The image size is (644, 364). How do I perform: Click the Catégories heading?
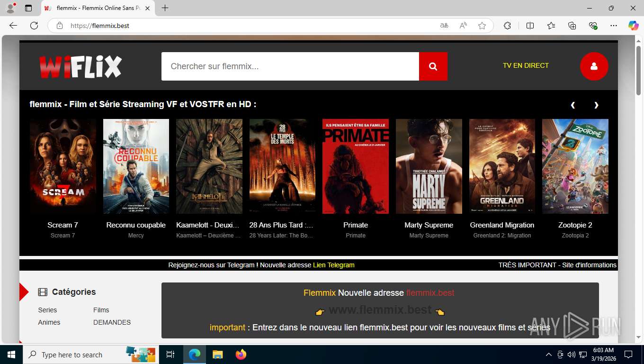pyautogui.click(x=74, y=292)
